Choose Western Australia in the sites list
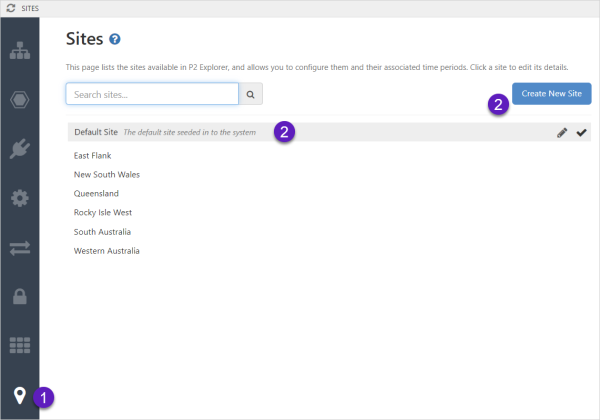The width and height of the screenshot is (600, 420). [106, 251]
